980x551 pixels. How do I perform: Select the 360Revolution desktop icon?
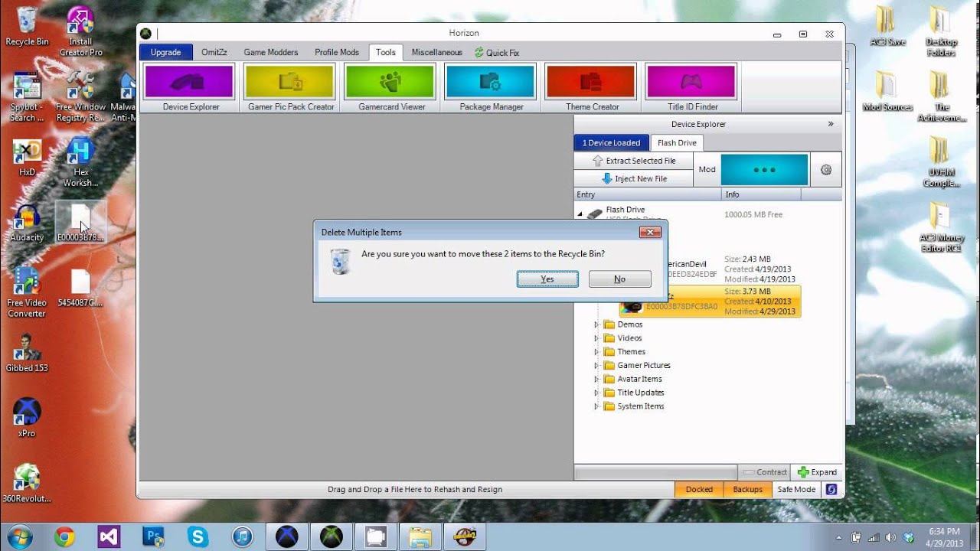(27, 483)
